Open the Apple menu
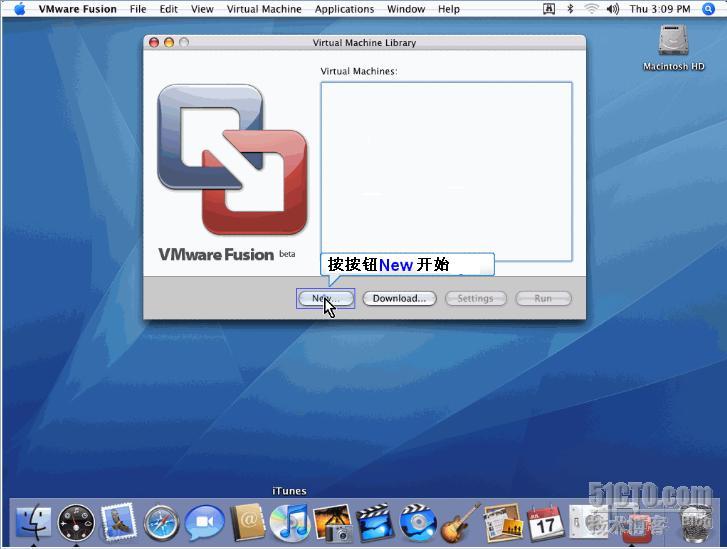Screen dimensions: 727x549 [x=19, y=9]
